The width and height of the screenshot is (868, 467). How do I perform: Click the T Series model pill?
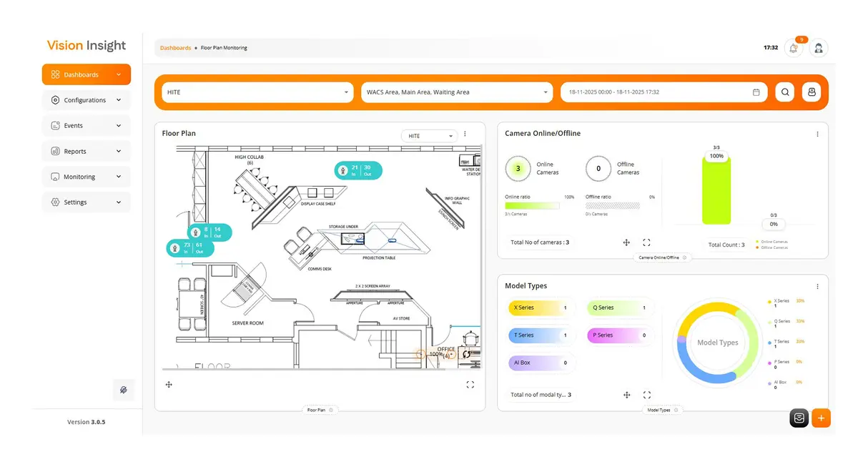(x=541, y=335)
